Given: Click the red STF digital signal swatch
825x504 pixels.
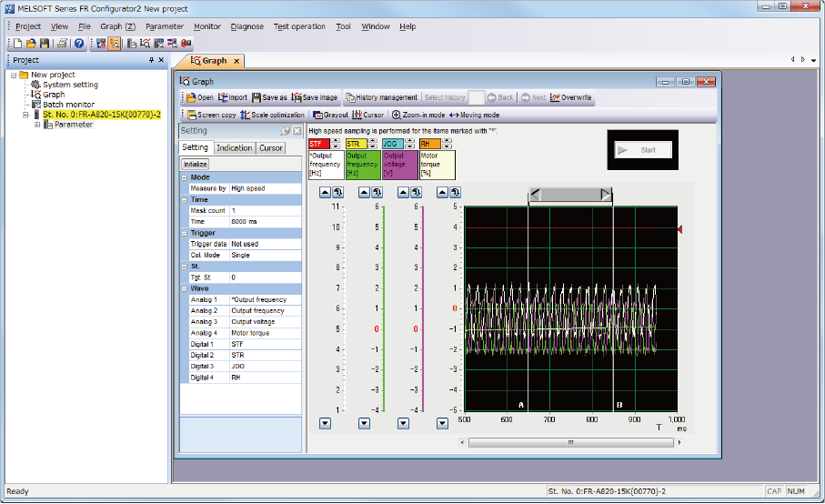Looking at the screenshot, I should pos(319,144).
